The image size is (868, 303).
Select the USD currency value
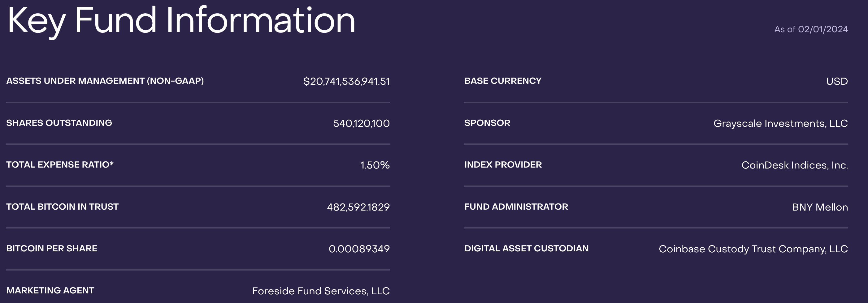click(x=837, y=82)
